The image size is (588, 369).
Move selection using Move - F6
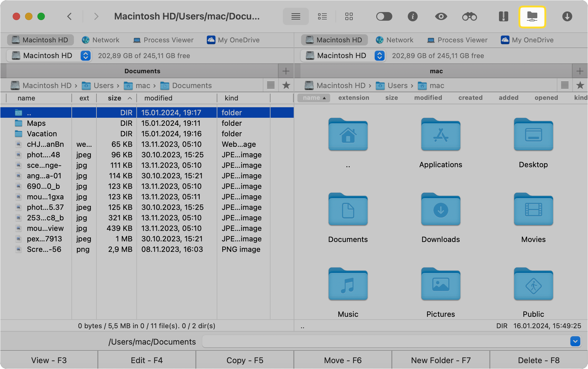tap(343, 360)
